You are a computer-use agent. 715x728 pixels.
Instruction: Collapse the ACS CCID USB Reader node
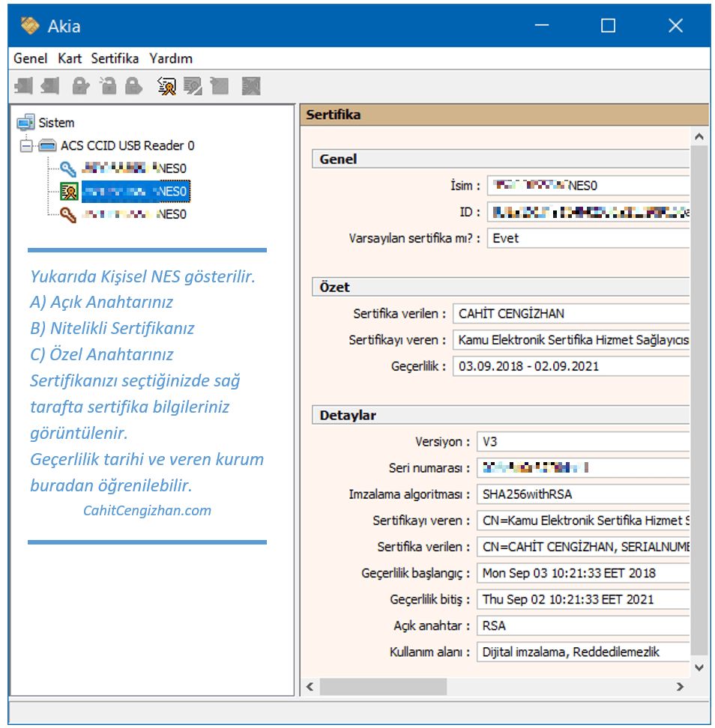tap(26, 145)
